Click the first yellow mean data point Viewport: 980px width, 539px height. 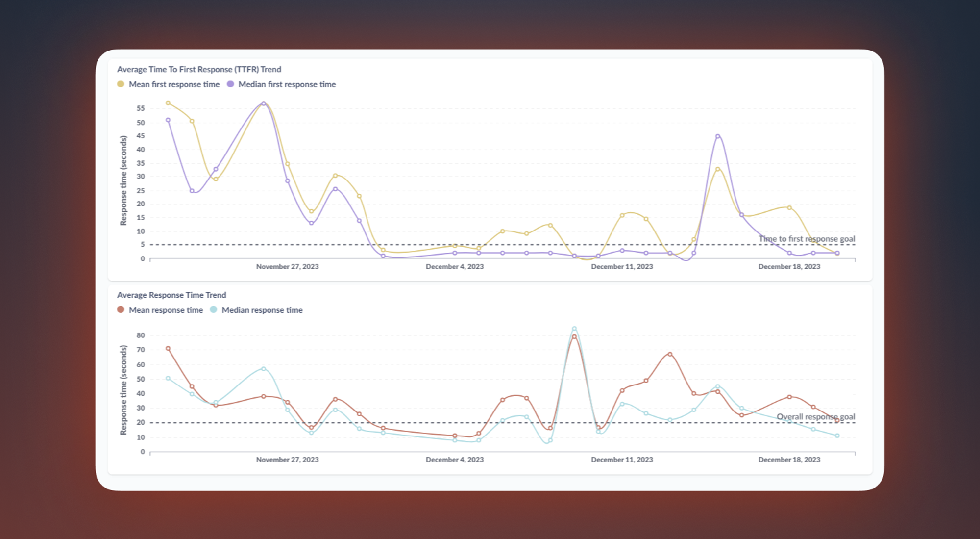(x=168, y=103)
